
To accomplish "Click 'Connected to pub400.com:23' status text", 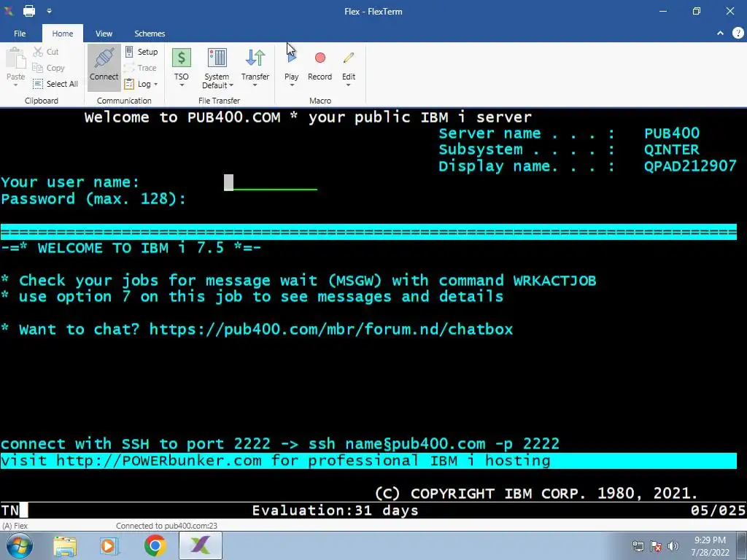I will click(167, 526).
